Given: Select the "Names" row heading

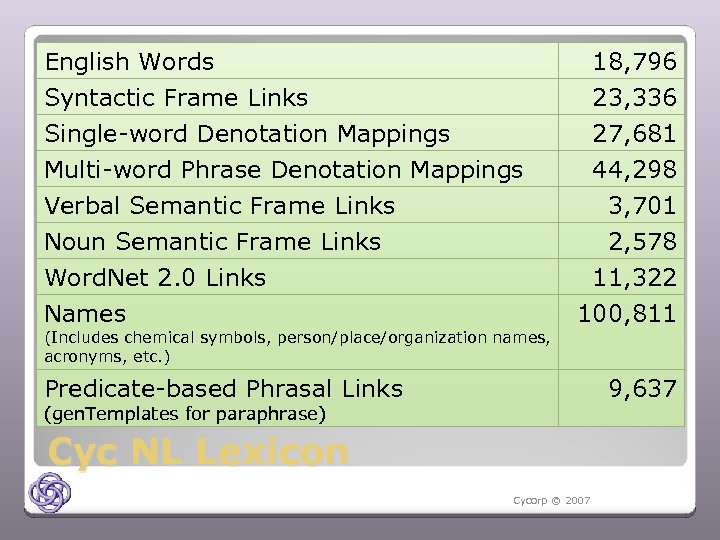Looking at the screenshot, I should (x=85, y=314).
